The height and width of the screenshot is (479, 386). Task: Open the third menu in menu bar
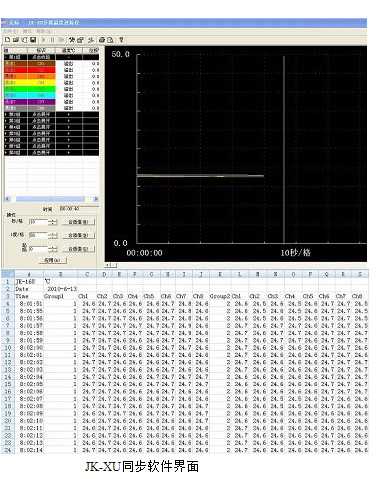click(43, 31)
